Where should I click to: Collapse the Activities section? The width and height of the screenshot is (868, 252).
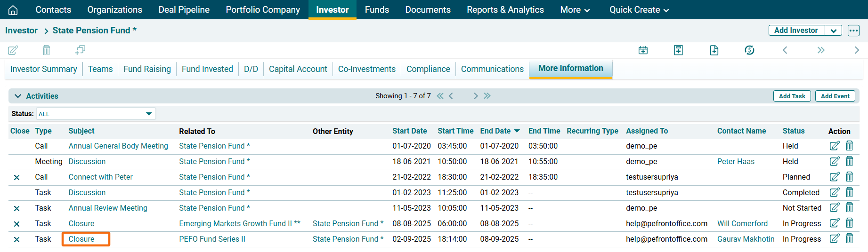tap(18, 96)
